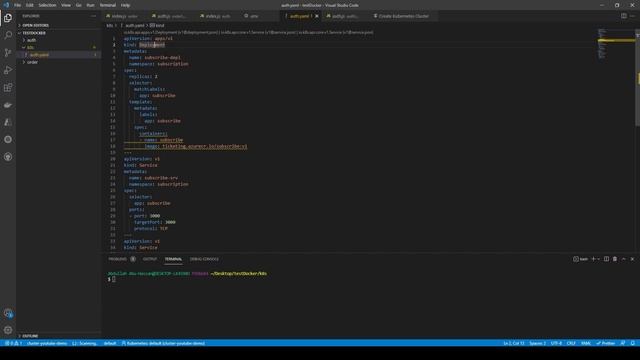The image size is (640, 360).
Task: Open the Go menu
Action: (78, 5)
